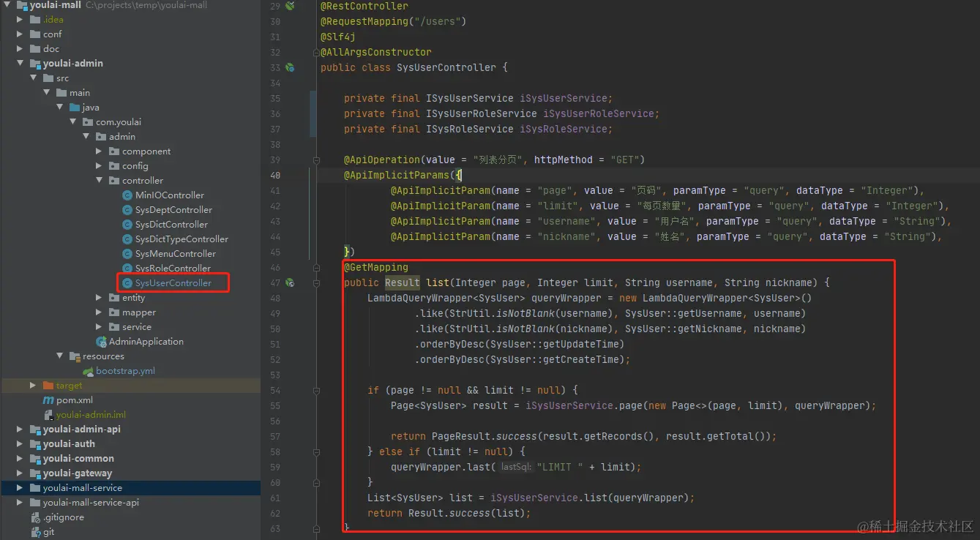Click the orange target folder icon

pos(48,386)
